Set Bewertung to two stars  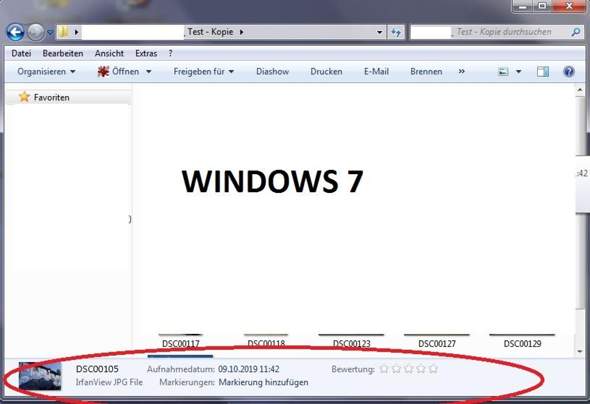[396, 369]
